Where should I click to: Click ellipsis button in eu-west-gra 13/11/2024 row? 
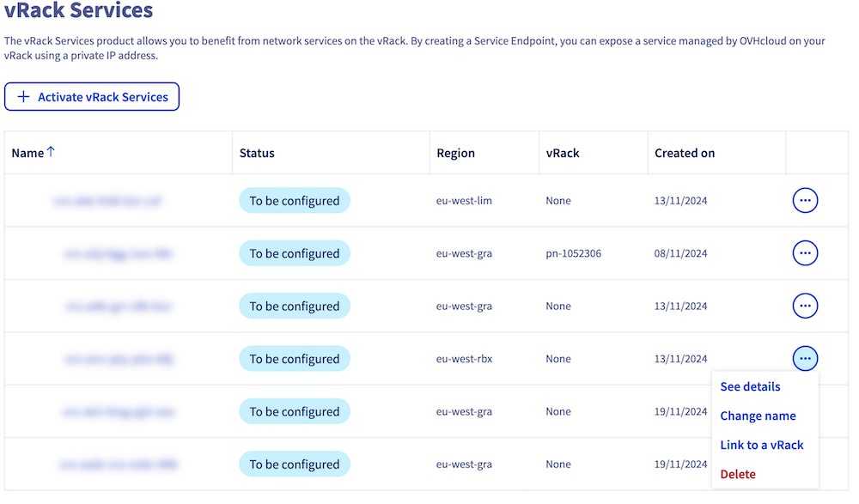click(804, 306)
